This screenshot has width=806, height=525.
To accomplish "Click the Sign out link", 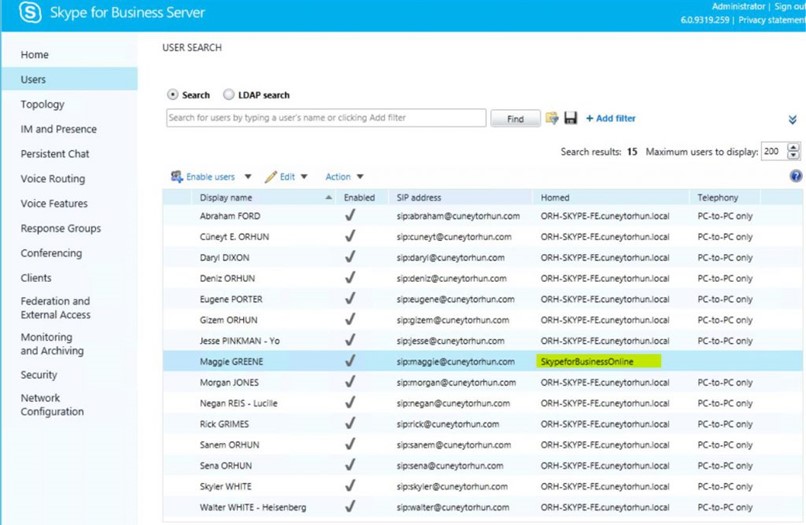I will pyautogui.click(x=790, y=6).
